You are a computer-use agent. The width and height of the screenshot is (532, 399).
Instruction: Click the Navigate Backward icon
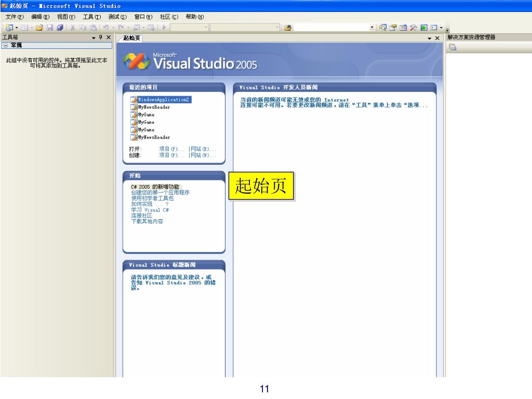click(x=137, y=28)
